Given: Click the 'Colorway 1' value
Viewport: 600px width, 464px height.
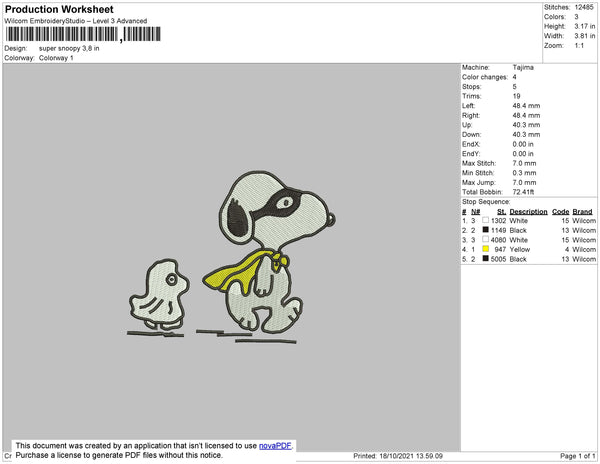Looking at the screenshot, I should point(56,58).
